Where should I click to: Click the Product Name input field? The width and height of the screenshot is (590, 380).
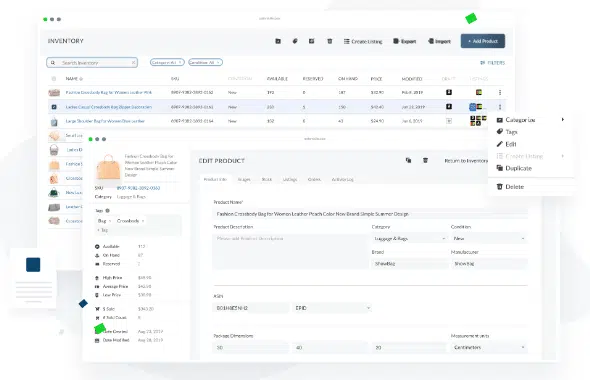click(x=370, y=214)
